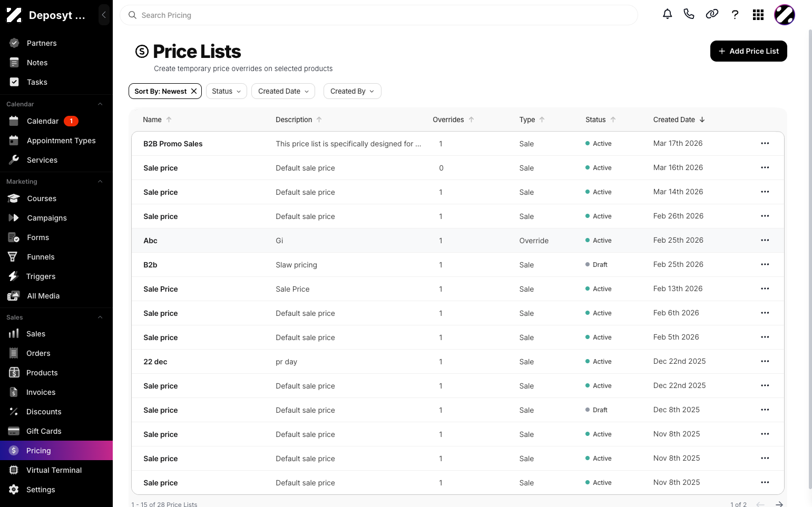Open options menu for B2b row

pos(765,264)
